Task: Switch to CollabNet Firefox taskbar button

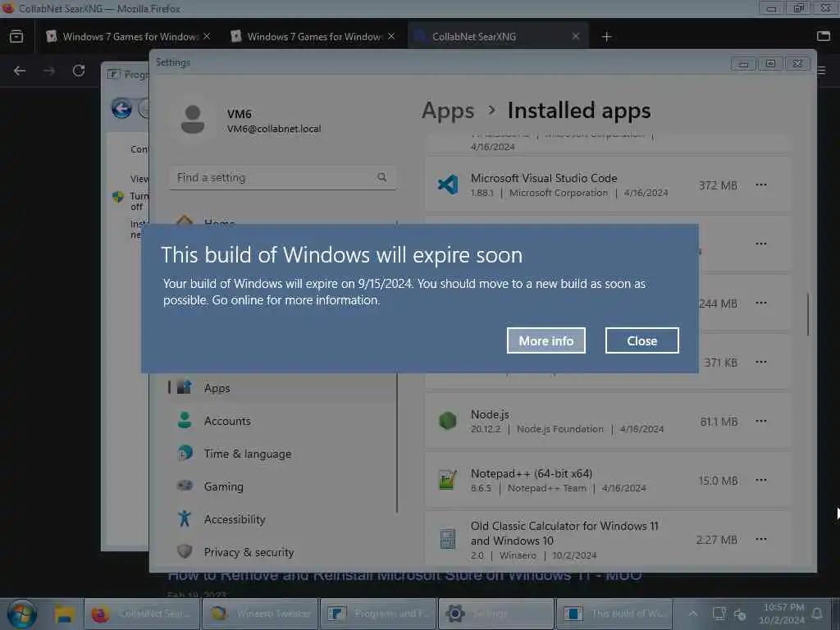Action: [142, 614]
